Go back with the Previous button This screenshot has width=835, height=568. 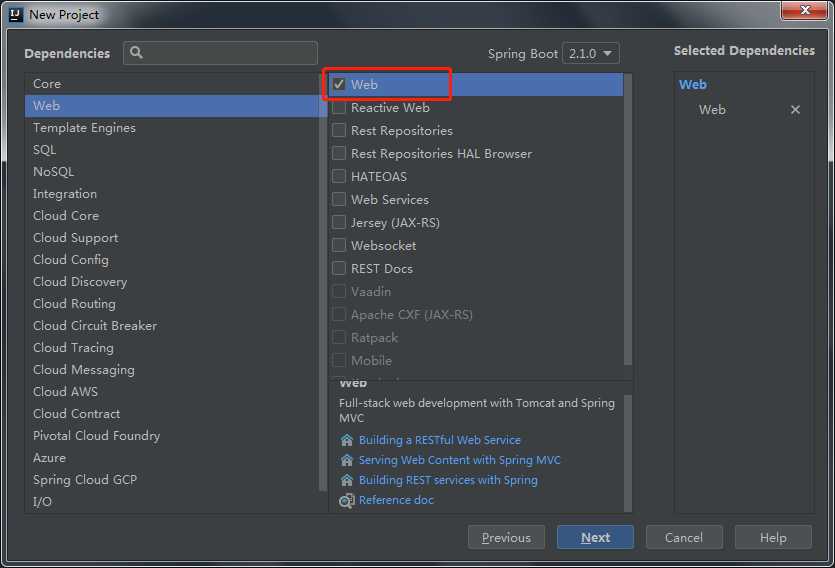point(506,538)
